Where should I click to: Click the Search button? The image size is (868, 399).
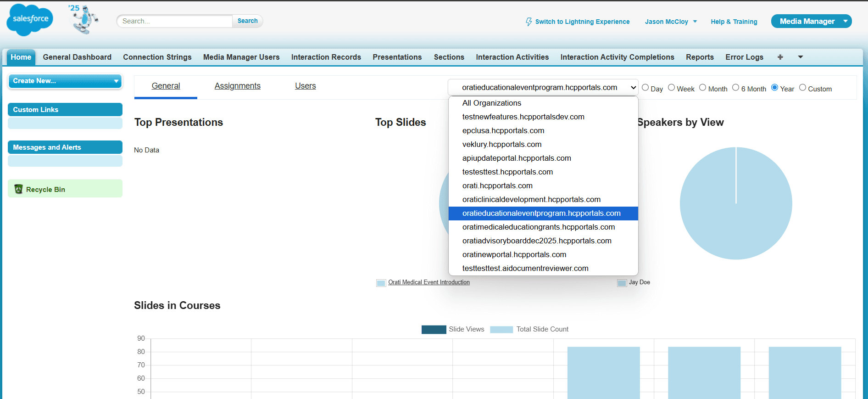(x=248, y=21)
